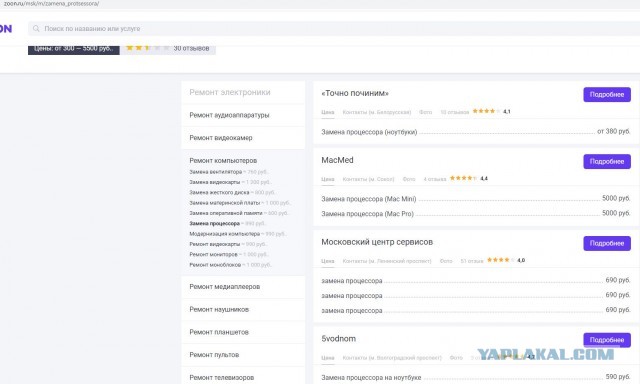Expand Ремонт наушников in the sidebar
This screenshot has height=384, width=640.
219,310
